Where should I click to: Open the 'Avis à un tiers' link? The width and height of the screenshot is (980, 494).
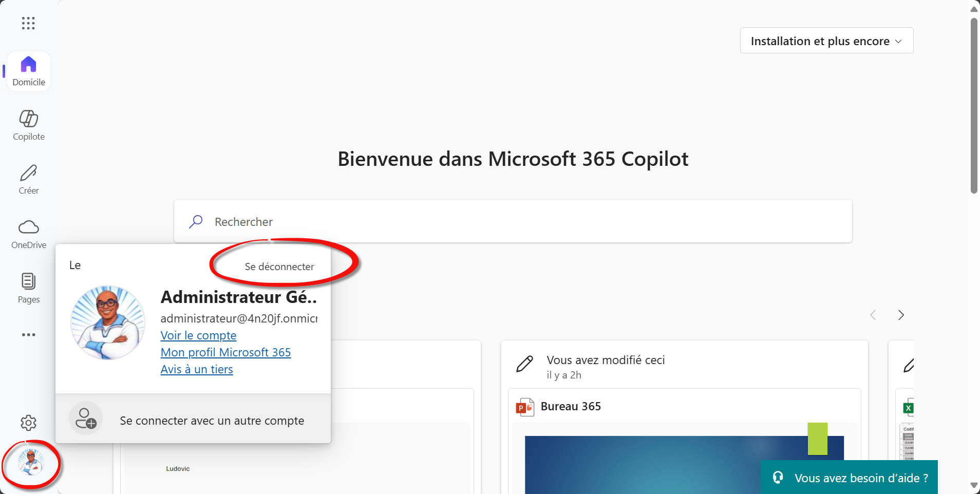[x=197, y=369]
